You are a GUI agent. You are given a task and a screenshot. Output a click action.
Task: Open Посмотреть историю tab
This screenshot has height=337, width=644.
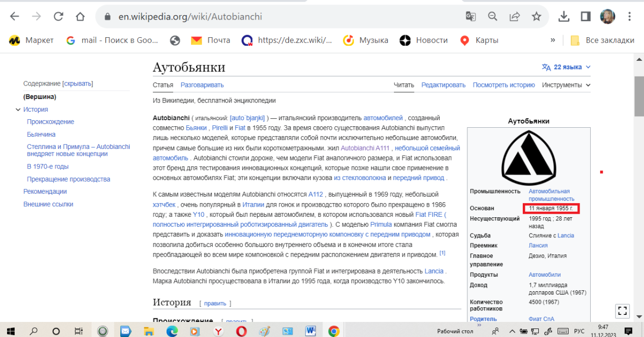click(504, 85)
